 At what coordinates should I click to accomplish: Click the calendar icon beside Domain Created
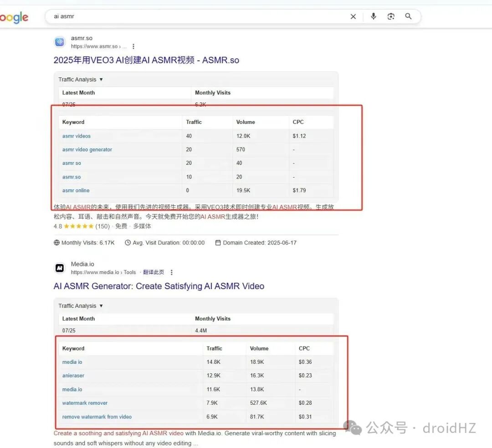click(218, 243)
